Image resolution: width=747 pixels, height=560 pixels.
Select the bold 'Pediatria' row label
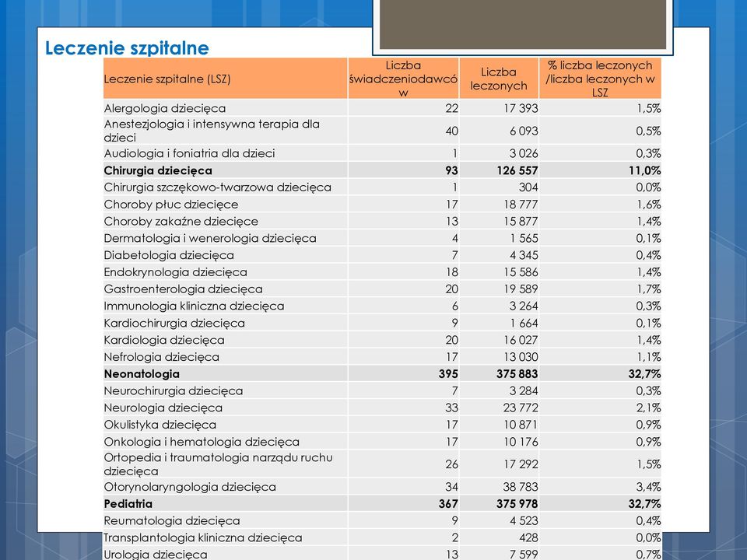click(x=128, y=504)
